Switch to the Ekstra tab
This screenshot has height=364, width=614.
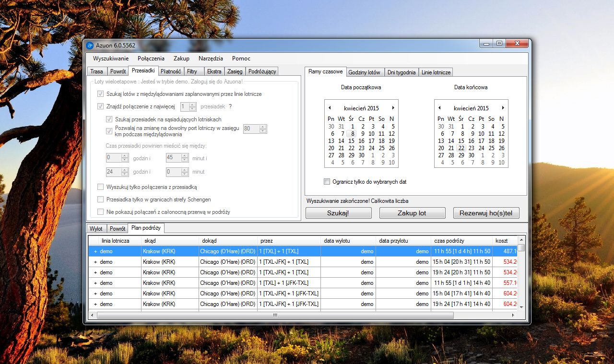pos(214,71)
